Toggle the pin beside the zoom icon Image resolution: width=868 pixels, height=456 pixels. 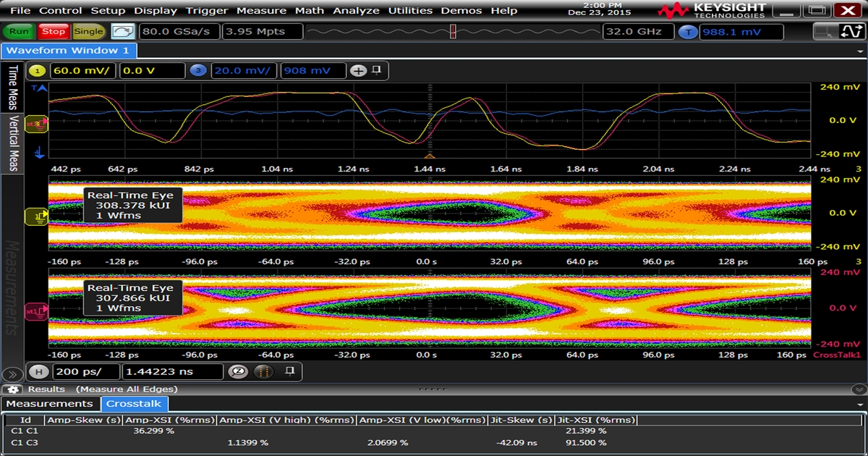coord(290,371)
